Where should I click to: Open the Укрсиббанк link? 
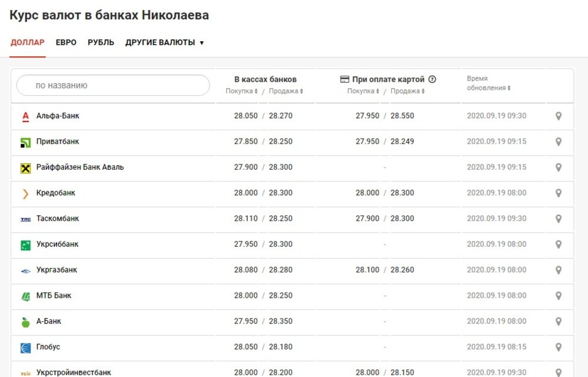coord(58,244)
